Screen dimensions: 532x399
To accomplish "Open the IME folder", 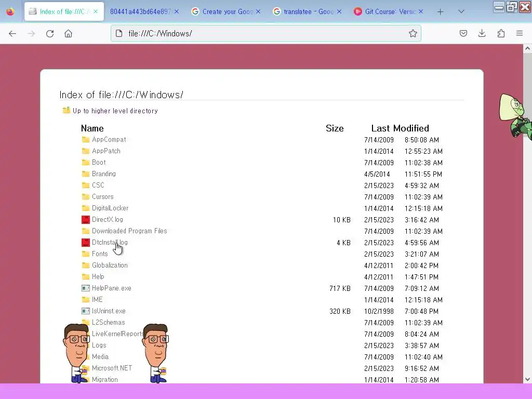I will (97, 300).
